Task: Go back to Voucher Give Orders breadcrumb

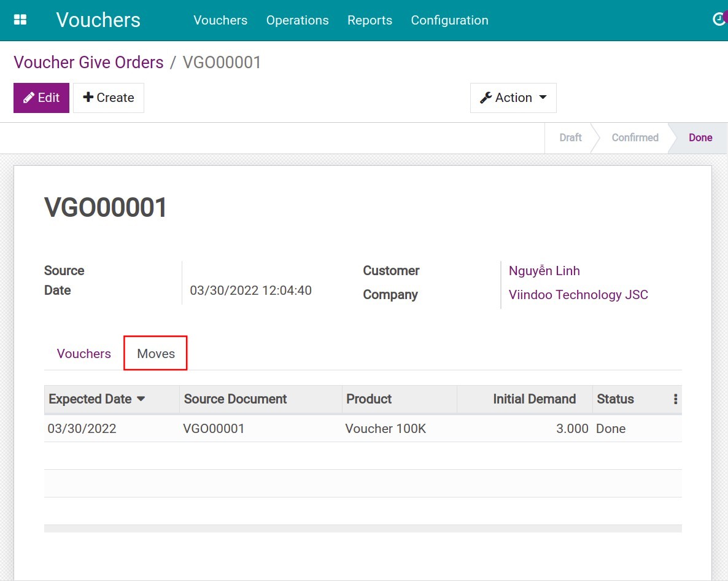Action: 88,62
